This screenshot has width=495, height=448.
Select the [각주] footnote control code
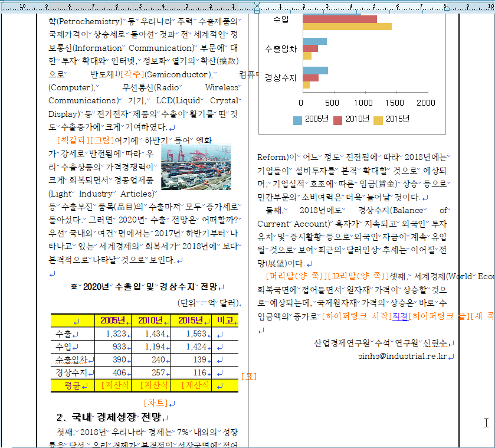tap(132, 74)
